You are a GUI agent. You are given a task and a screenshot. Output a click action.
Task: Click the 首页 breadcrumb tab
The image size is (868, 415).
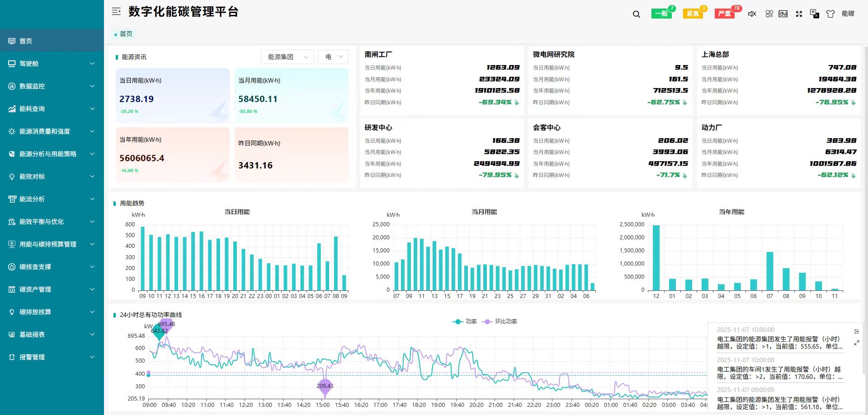click(123, 34)
